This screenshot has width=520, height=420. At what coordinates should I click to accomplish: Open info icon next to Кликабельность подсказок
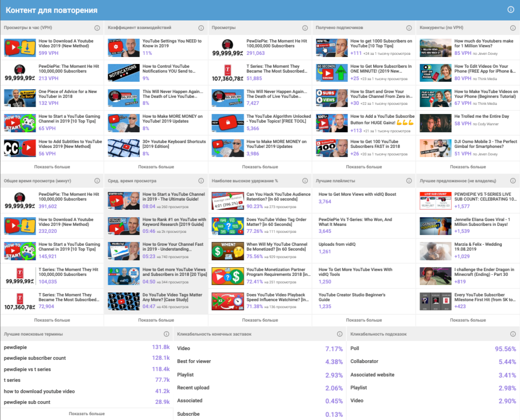click(x=512, y=334)
